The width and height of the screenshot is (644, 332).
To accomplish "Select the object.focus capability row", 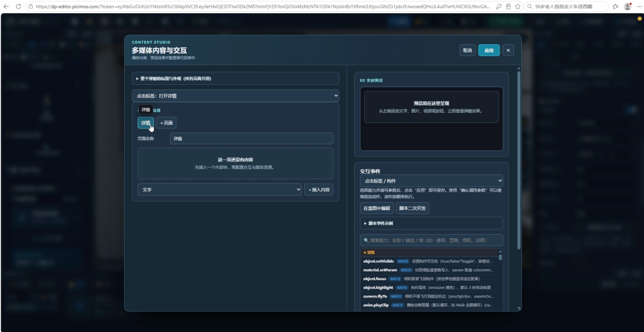I will [429, 279].
